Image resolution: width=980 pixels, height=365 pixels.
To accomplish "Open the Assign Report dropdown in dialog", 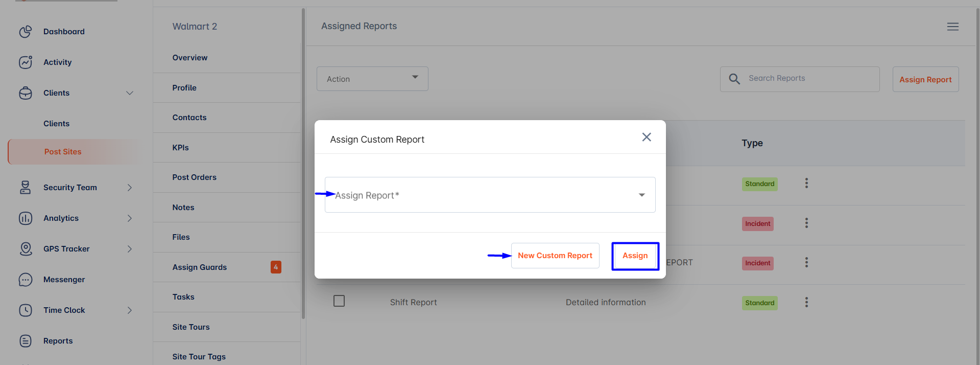I will tap(490, 195).
